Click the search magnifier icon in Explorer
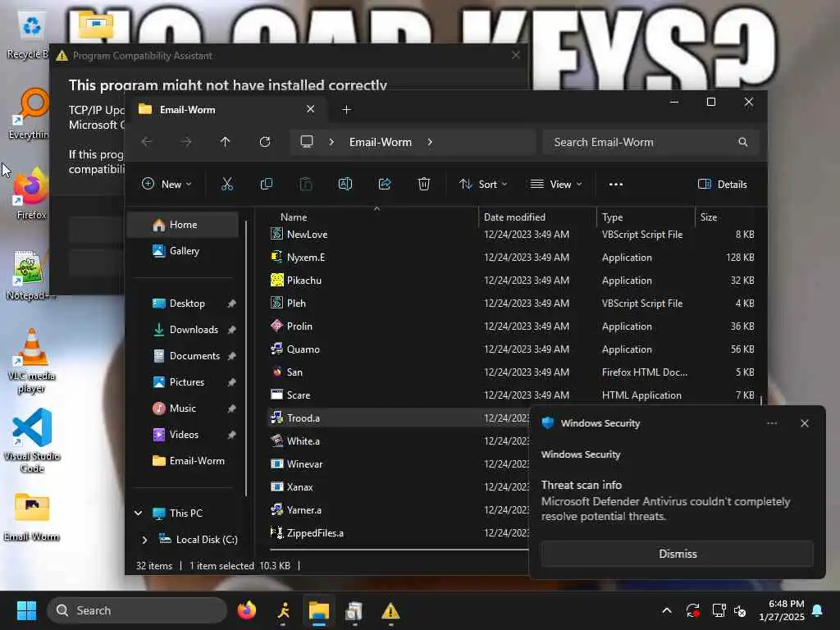The image size is (840, 630). pyautogui.click(x=743, y=142)
